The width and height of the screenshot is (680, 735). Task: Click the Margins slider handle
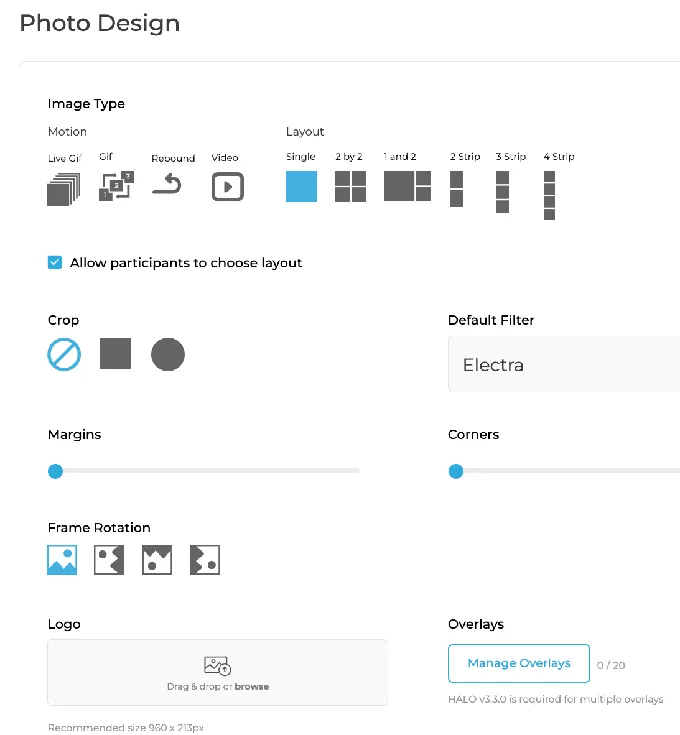(55, 471)
